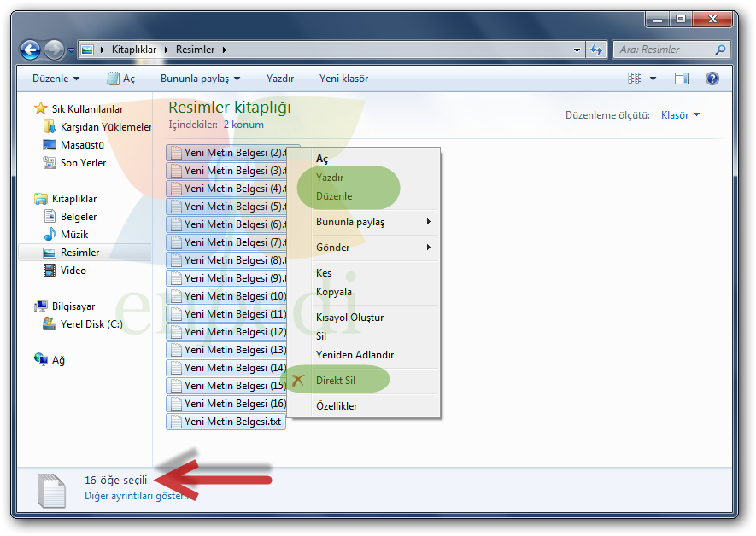Click text file icon of Yeni Metin Belgesi (4)

pos(177,189)
